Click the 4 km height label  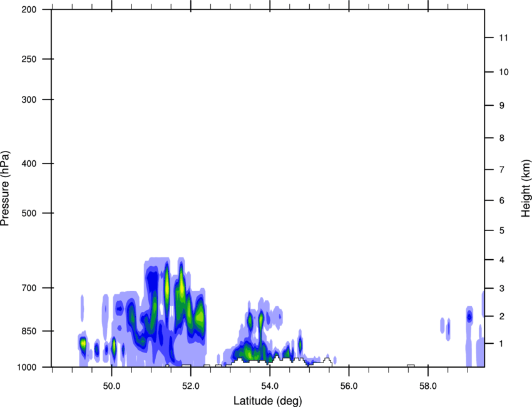(x=502, y=260)
